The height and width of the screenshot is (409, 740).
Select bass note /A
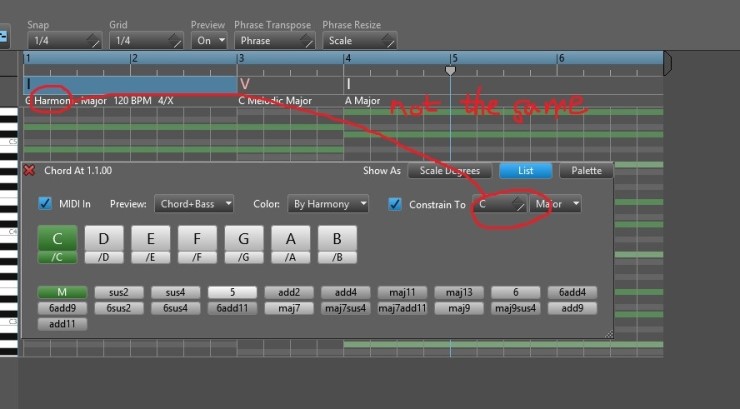coord(291,258)
